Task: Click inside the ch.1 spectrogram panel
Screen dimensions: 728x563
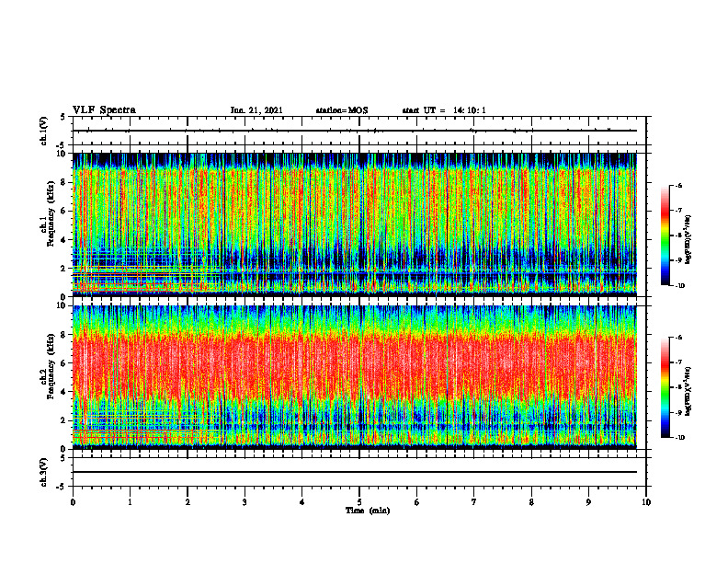Action: point(355,224)
